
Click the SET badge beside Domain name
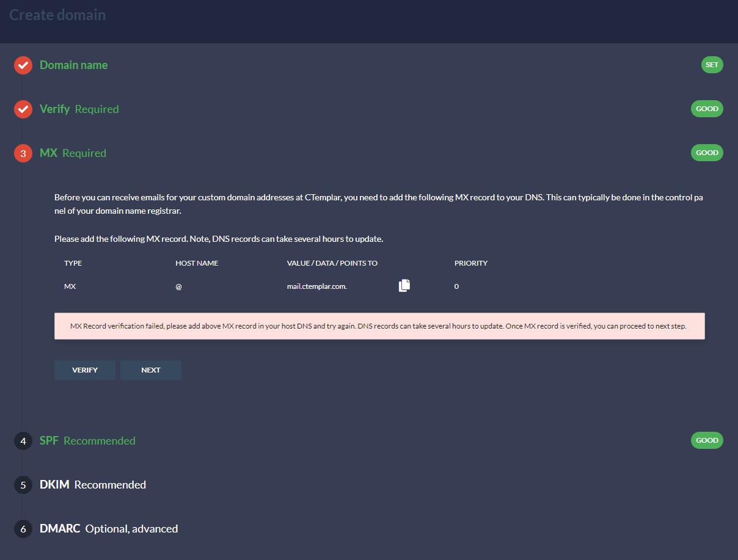(712, 64)
